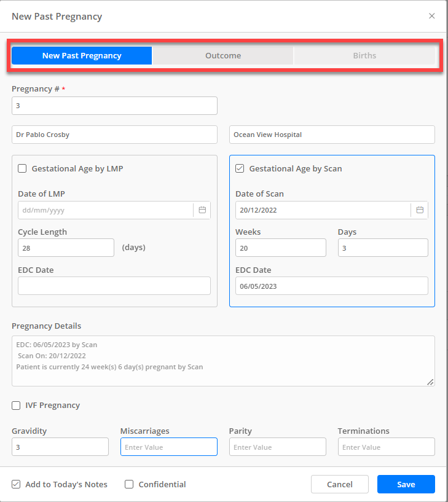Switch to the Births tab
Screen dimensions: 448x502
pyautogui.click(x=364, y=55)
